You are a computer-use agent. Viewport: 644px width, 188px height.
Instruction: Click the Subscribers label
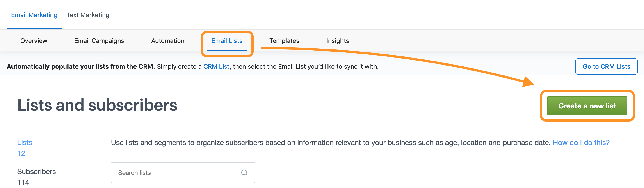coord(37,172)
